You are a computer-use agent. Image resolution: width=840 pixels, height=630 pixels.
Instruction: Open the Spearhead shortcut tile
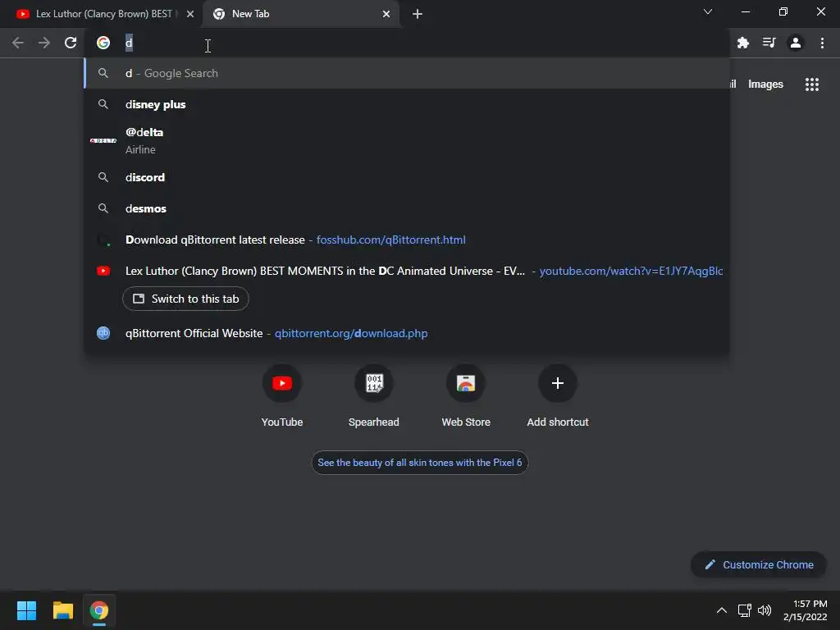coord(374,396)
